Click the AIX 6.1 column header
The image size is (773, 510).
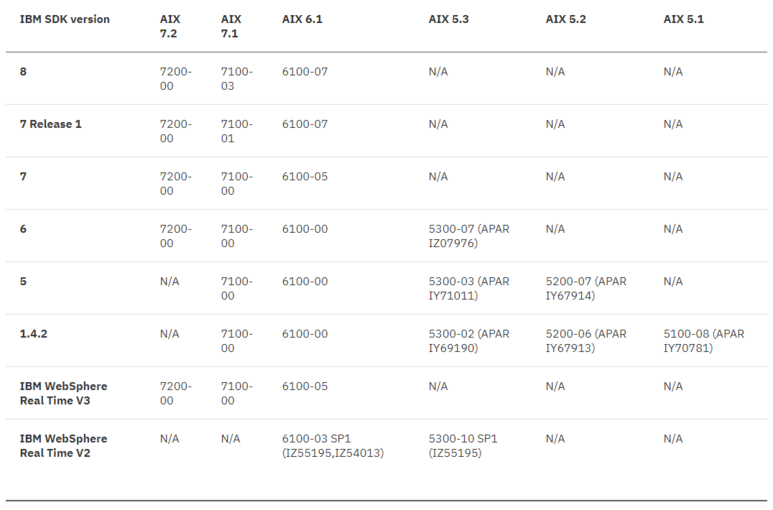coord(302,19)
